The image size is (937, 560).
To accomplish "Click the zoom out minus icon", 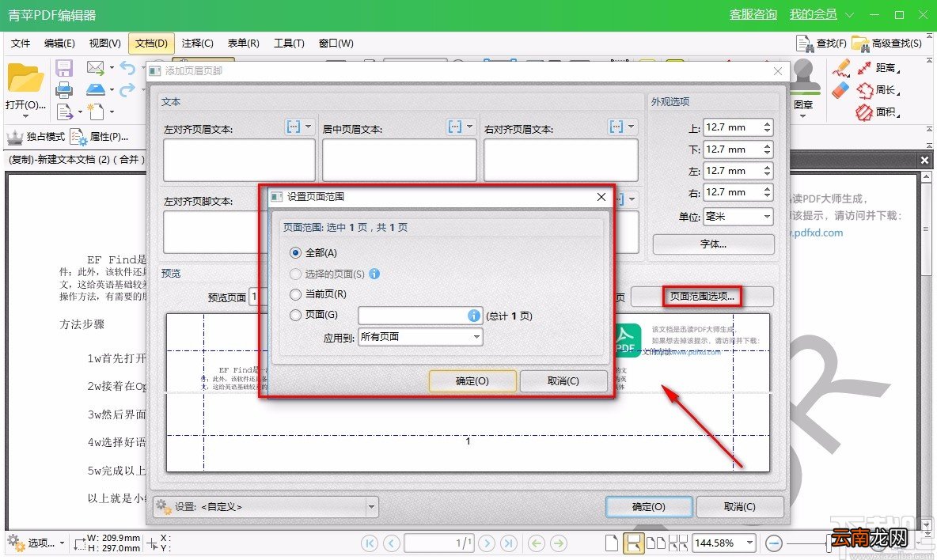I will 774,543.
